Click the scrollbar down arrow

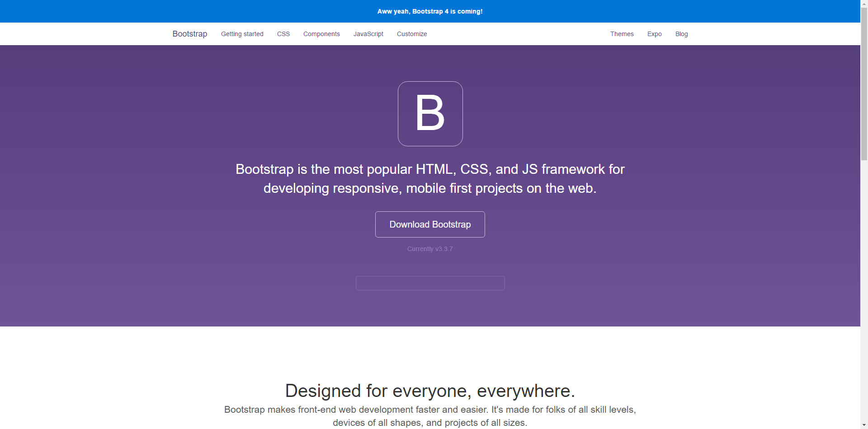pos(864,425)
